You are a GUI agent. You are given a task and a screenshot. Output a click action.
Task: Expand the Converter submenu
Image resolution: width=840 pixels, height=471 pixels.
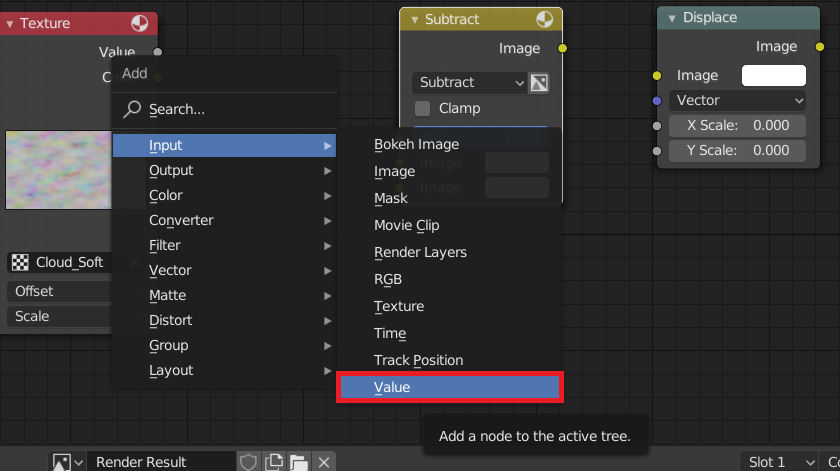click(224, 220)
